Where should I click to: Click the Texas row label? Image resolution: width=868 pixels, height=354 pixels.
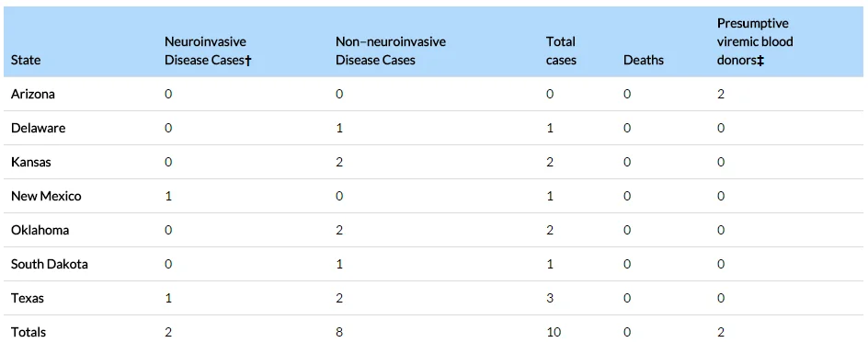coord(28,298)
